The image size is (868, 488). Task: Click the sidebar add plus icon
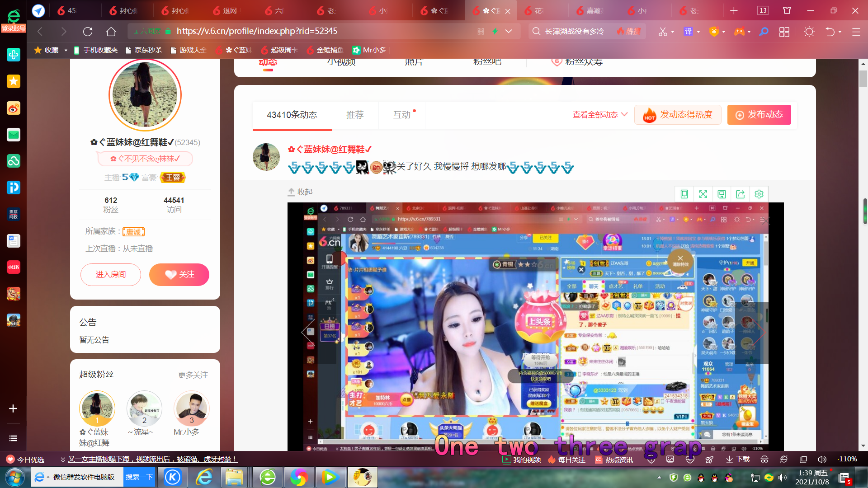pyautogui.click(x=13, y=408)
